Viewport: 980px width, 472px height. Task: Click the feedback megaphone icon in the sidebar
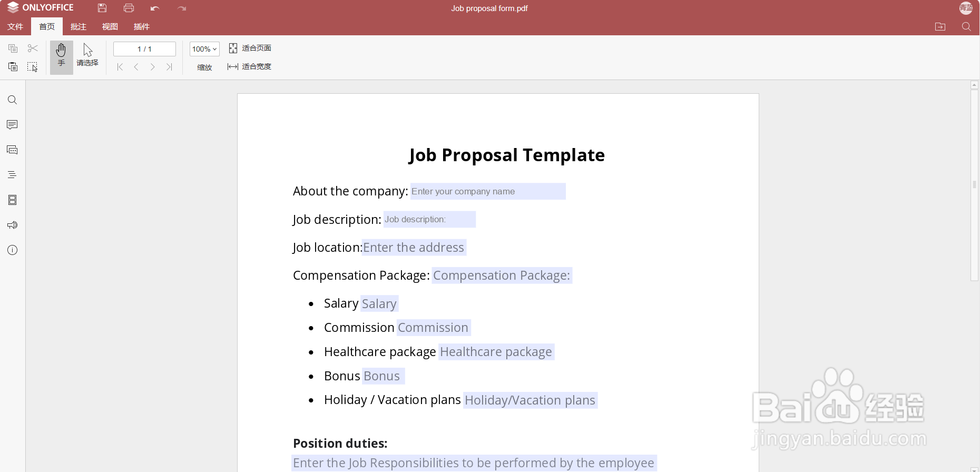(13, 225)
